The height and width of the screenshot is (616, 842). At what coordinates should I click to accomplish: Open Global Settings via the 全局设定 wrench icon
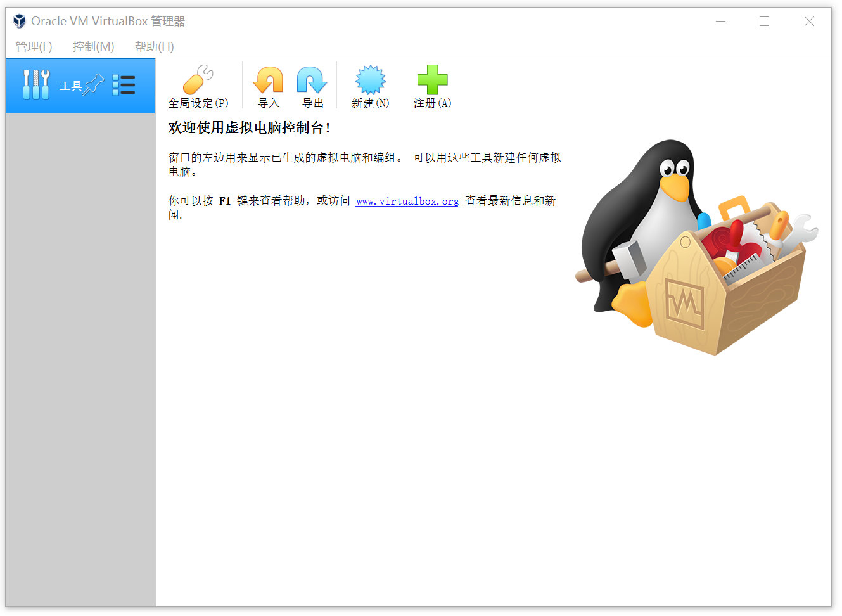(198, 79)
